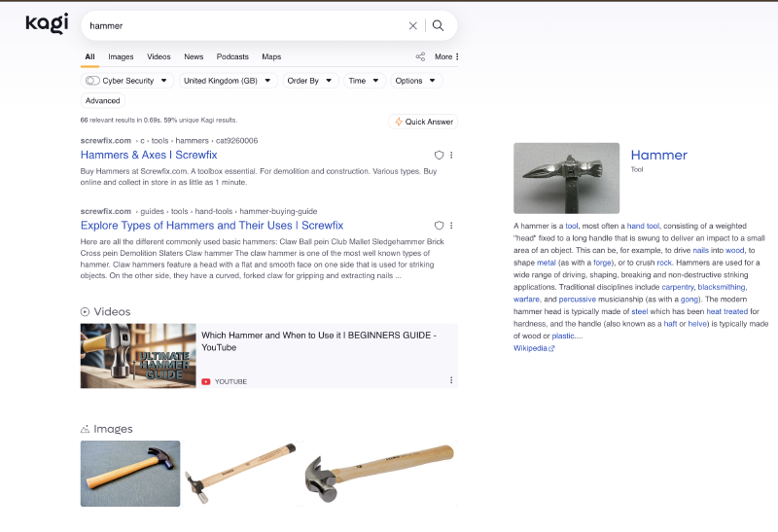Open the Order By dropdown
This screenshot has height=532, width=778.
[x=310, y=81]
